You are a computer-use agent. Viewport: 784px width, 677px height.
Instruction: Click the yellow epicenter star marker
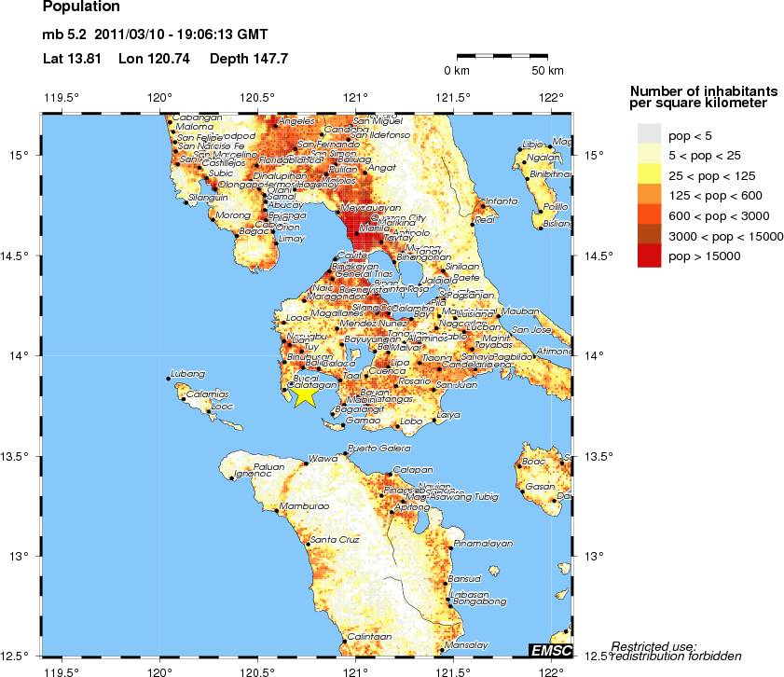[x=305, y=395]
